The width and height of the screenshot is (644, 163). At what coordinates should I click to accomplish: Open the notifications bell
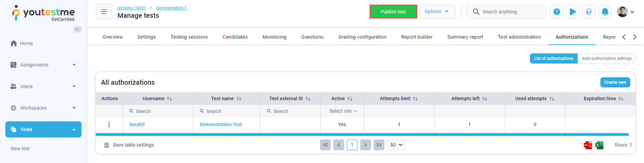pos(605,12)
